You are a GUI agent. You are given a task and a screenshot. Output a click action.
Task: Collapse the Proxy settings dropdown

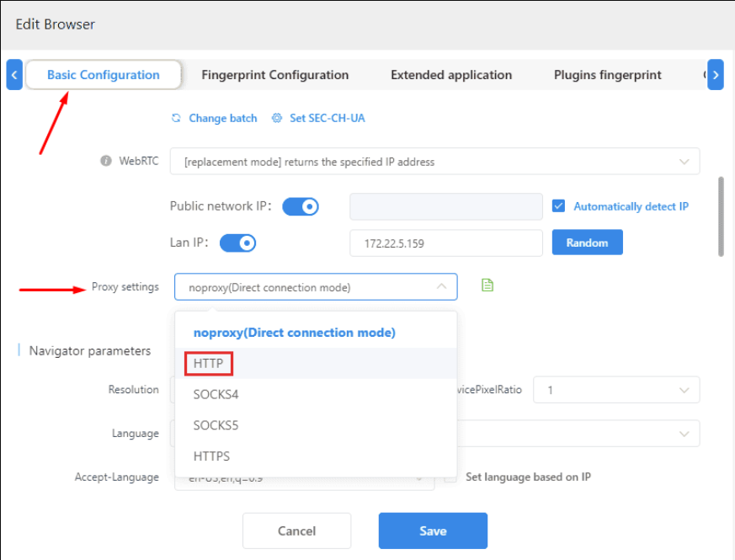442,286
